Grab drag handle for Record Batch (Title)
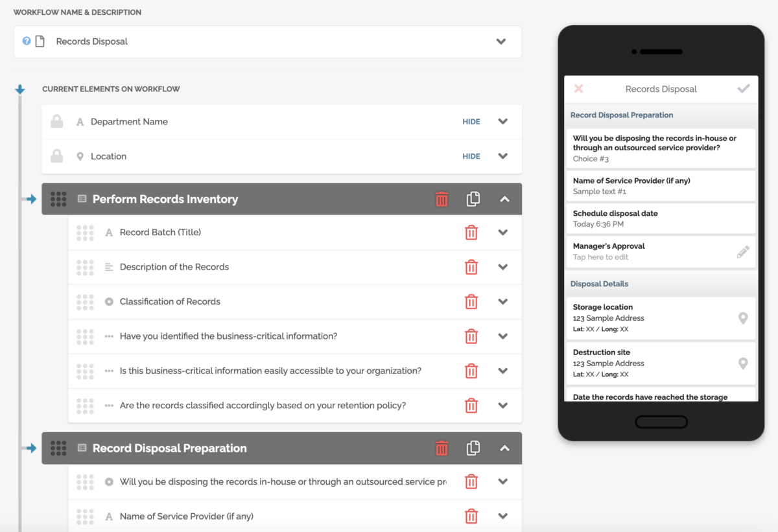This screenshot has height=532, width=778. tap(85, 233)
